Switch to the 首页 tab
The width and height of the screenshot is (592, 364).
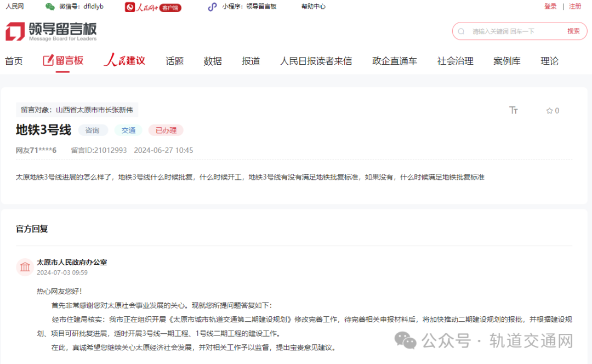point(14,61)
